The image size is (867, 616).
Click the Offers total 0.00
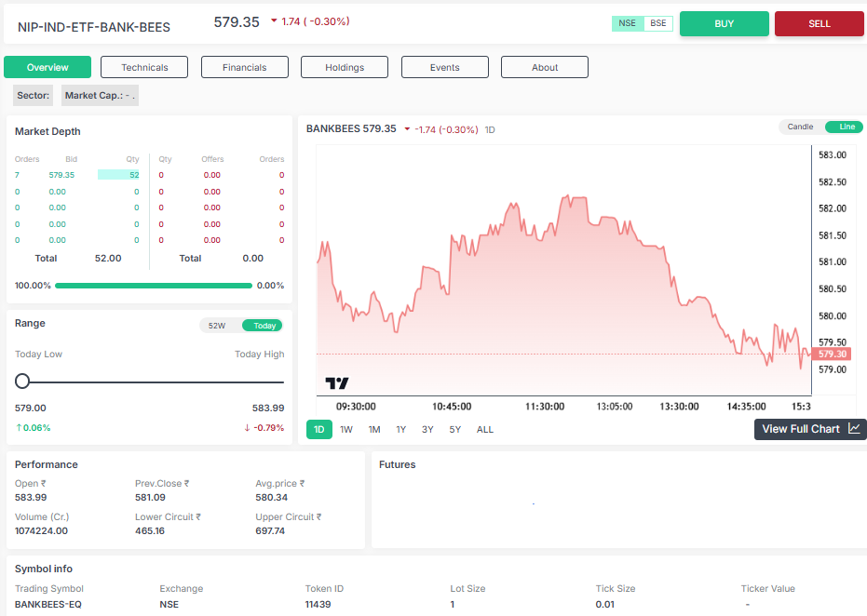click(252, 258)
